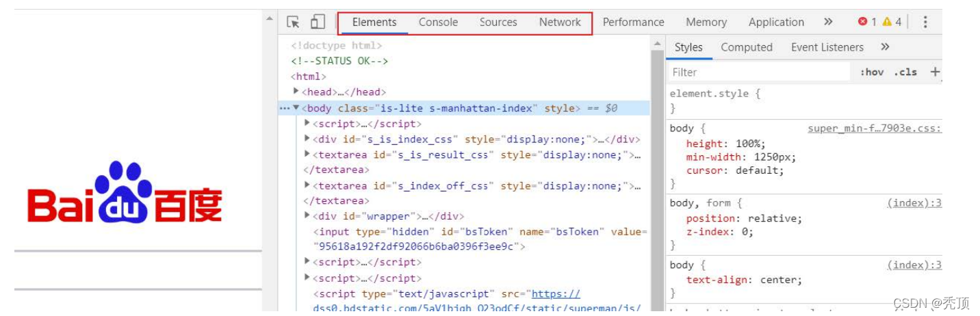Open the DevTools three-dot menu
The image size is (980, 316).
tap(925, 22)
